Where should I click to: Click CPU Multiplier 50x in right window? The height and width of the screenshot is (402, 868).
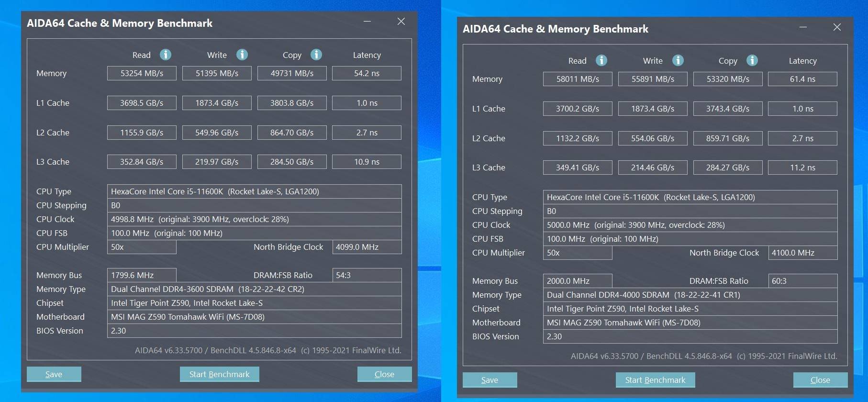578,253
